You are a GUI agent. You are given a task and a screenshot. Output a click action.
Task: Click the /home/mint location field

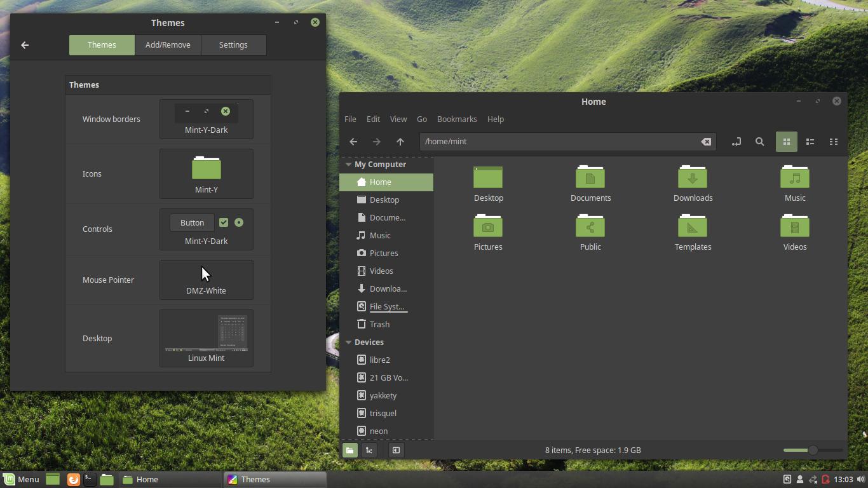568,142
